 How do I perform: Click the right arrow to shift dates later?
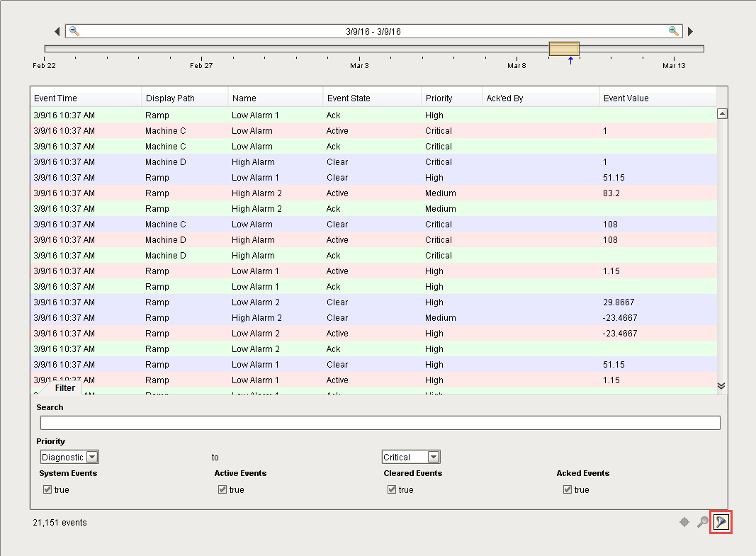pyautogui.click(x=689, y=31)
